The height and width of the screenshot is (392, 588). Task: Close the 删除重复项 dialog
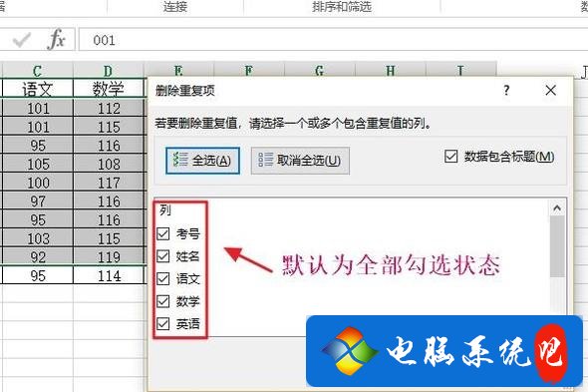click(x=550, y=90)
